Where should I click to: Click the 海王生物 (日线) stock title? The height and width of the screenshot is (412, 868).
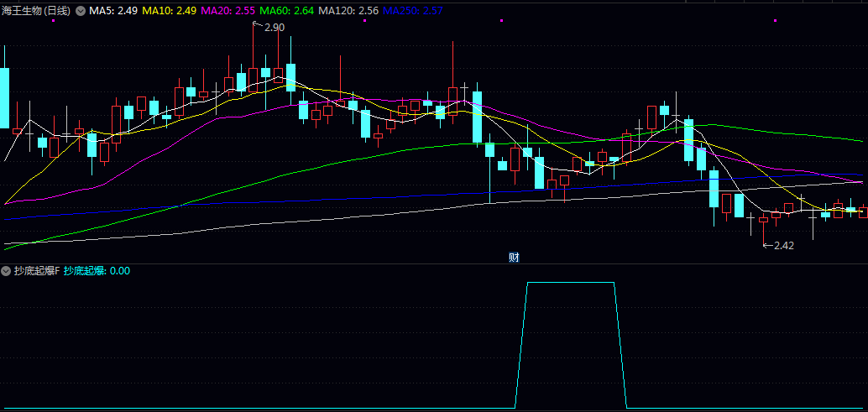(x=37, y=11)
